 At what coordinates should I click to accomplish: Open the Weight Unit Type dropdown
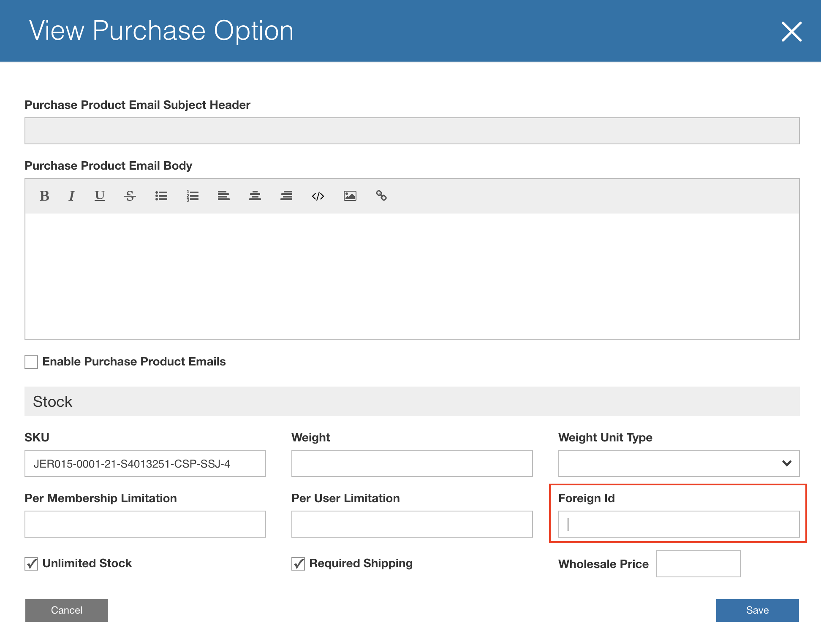tap(679, 463)
